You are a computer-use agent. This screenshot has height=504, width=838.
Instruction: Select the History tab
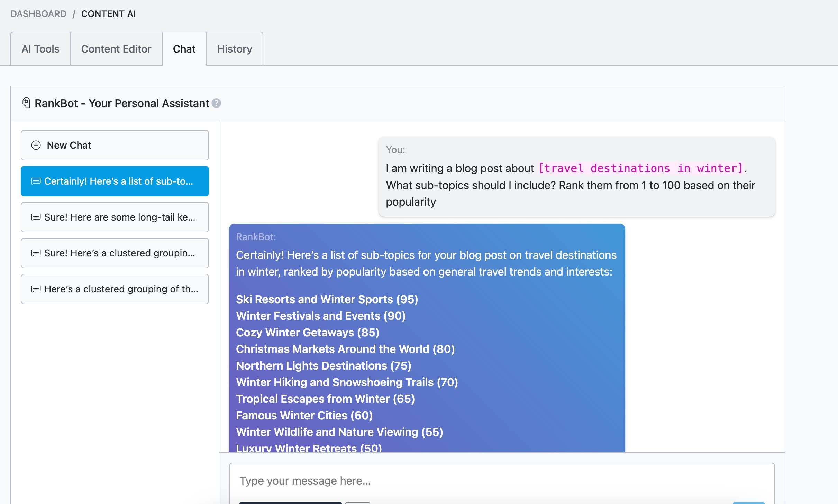(x=234, y=49)
